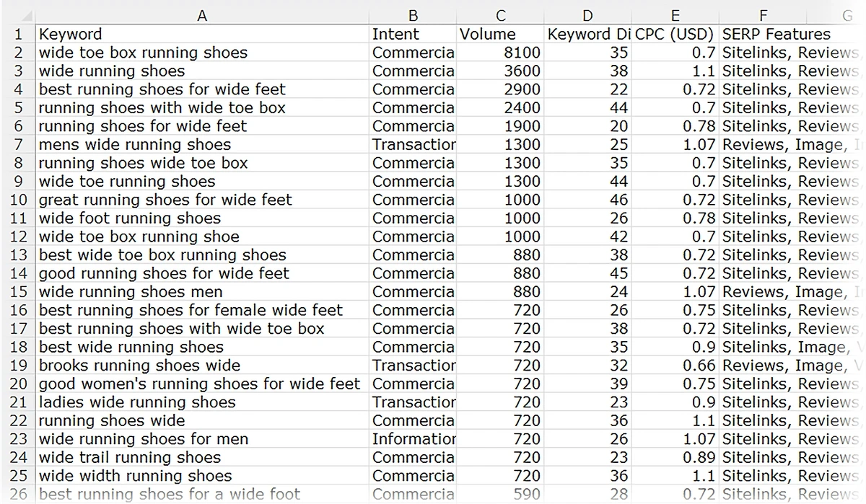
Task: Select cell 'wide trail running shoes'
Action: click(202, 457)
